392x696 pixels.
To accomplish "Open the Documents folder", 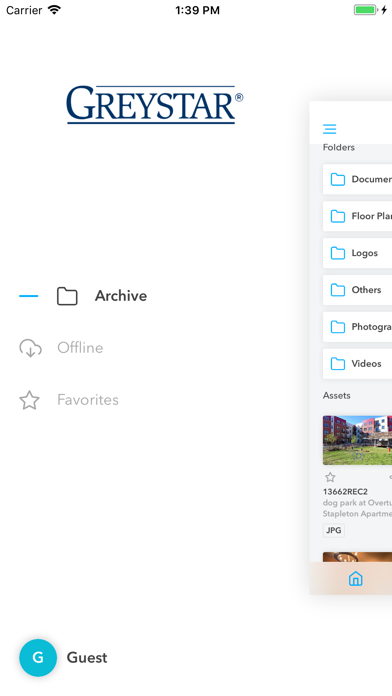I will [357, 179].
